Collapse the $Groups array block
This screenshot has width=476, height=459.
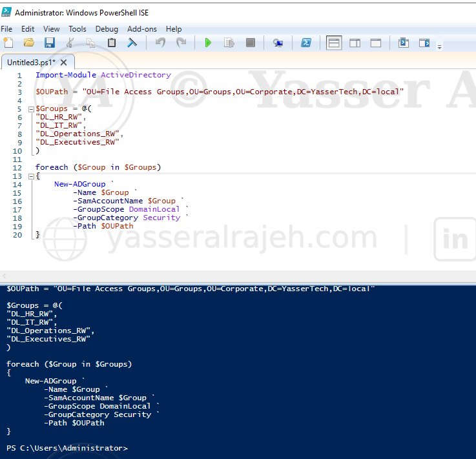31,109
